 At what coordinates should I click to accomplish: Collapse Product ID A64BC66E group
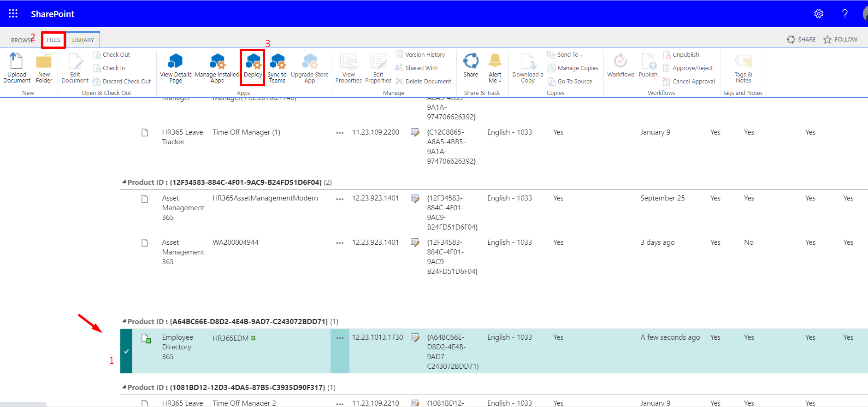tap(124, 321)
